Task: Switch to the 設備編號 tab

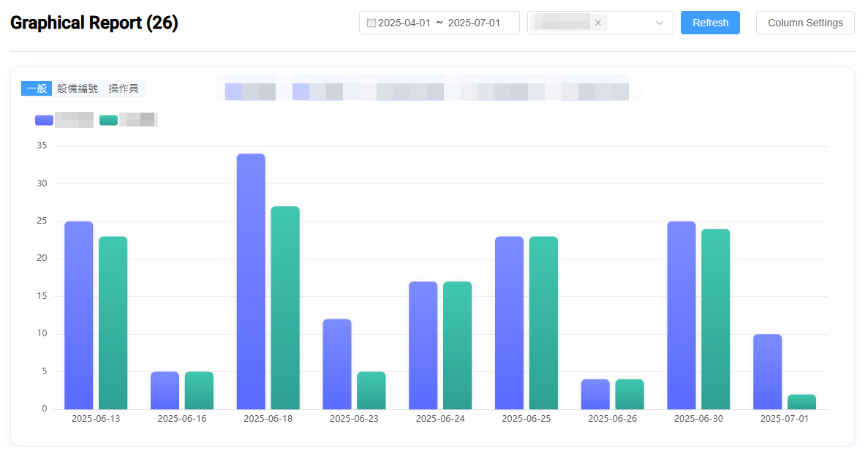Action: click(78, 88)
